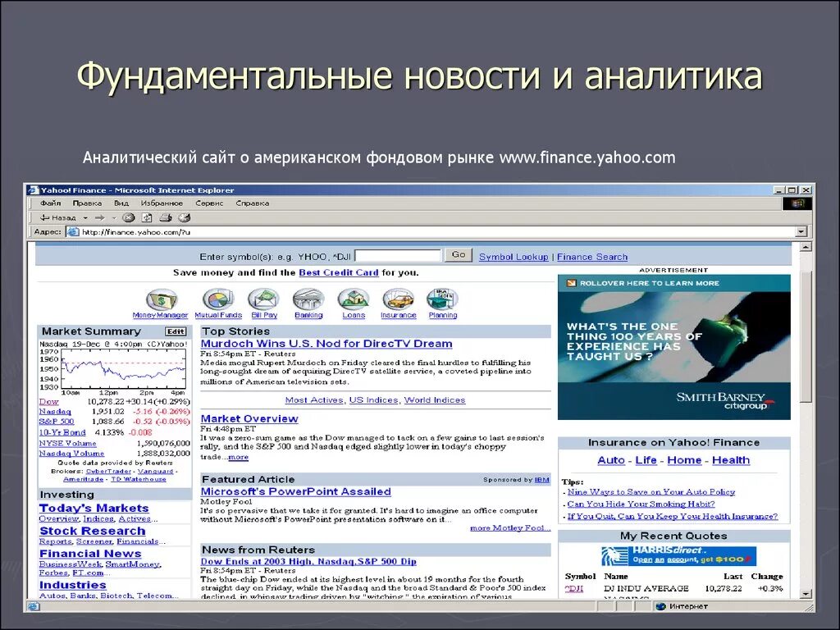Click the Назад back button

[58, 217]
